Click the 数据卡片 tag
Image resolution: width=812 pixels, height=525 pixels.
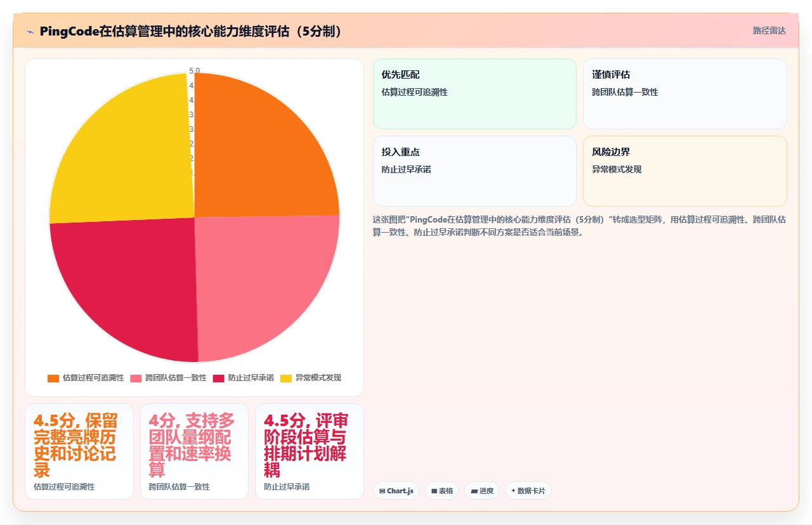[528, 491]
